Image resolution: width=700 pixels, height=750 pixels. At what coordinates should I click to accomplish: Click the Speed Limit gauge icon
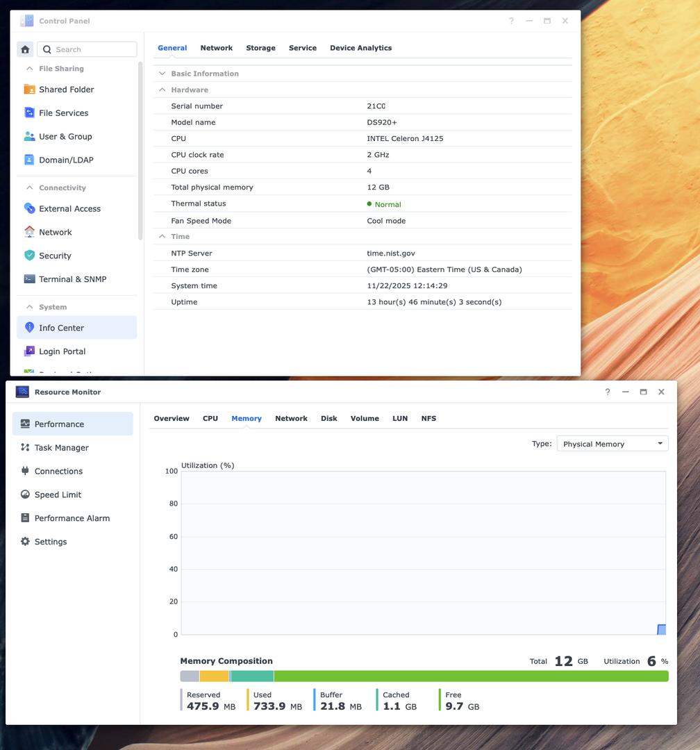point(25,494)
